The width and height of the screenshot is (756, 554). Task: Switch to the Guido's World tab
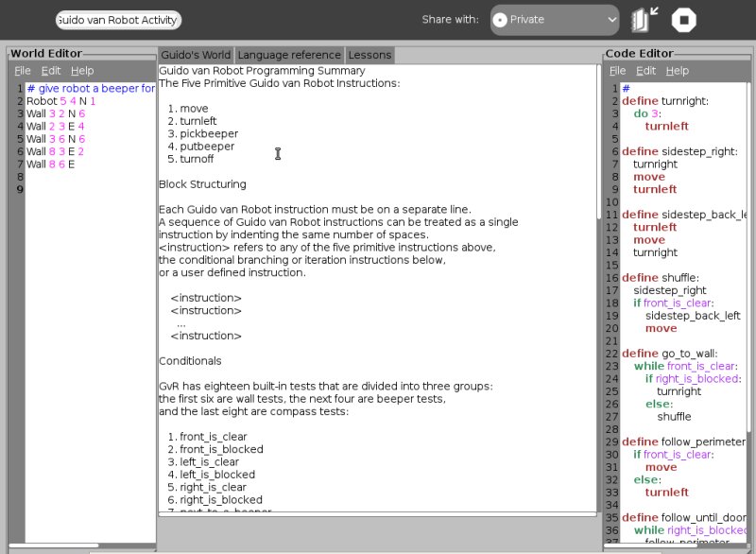pyautogui.click(x=196, y=55)
